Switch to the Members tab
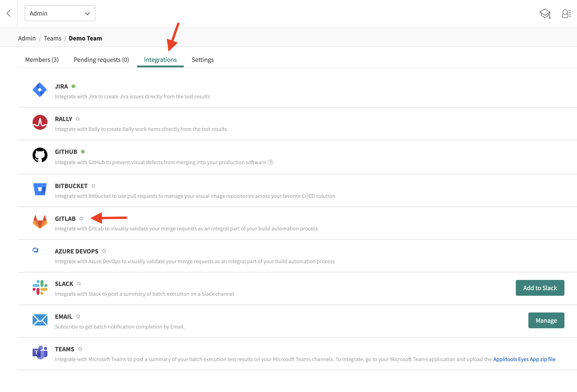Image resolution: width=577 pixels, height=392 pixels. 42,59
